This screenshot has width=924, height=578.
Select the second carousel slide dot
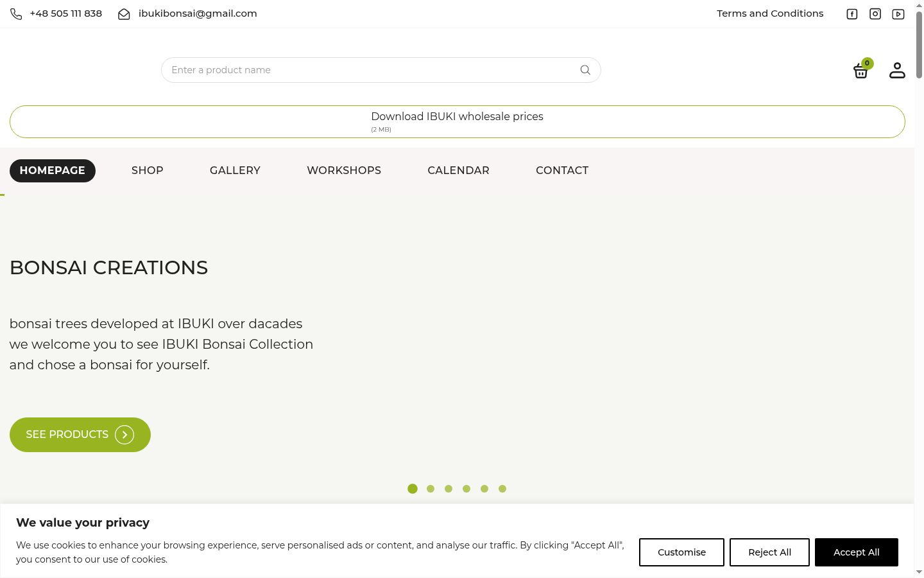431,489
